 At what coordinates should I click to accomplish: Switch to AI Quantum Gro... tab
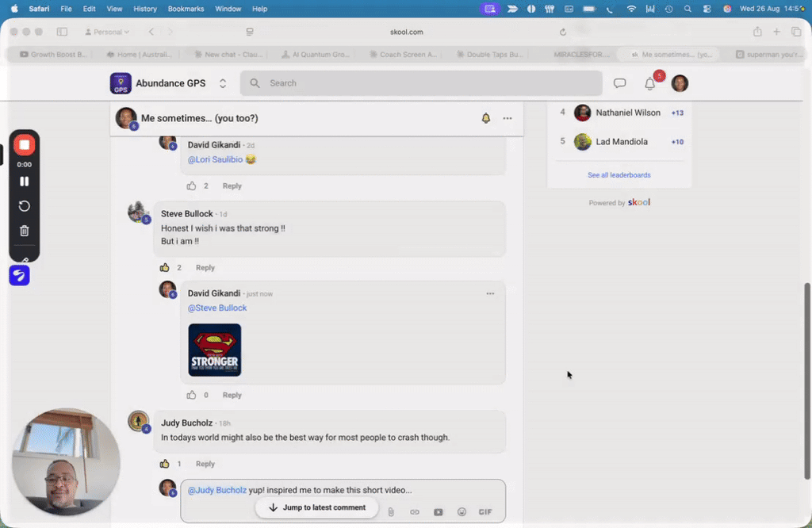[316, 55]
